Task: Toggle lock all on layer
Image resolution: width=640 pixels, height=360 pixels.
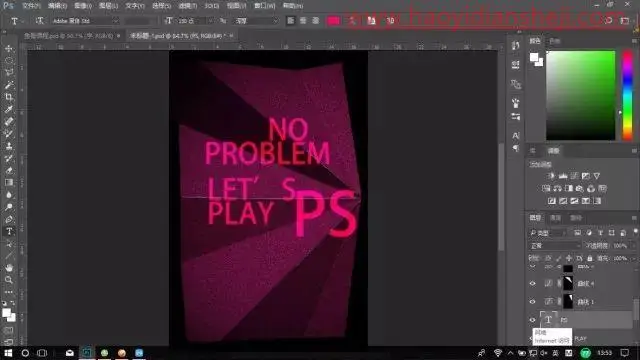Action: pyautogui.click(x=590, y=258)
